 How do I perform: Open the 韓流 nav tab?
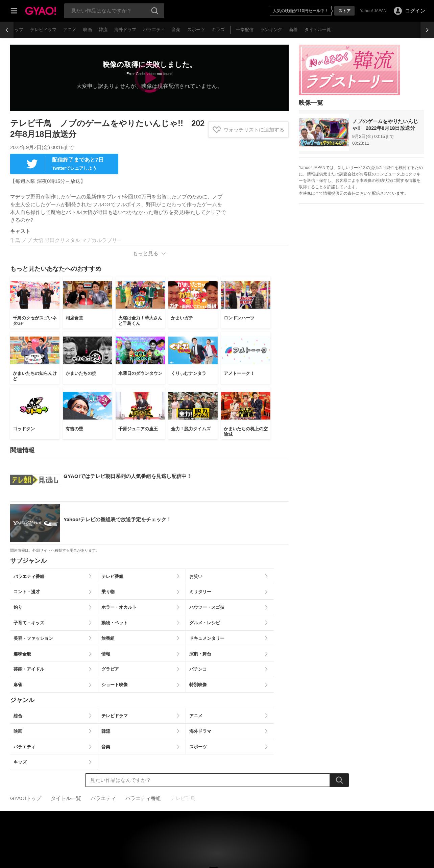[103, 30]
